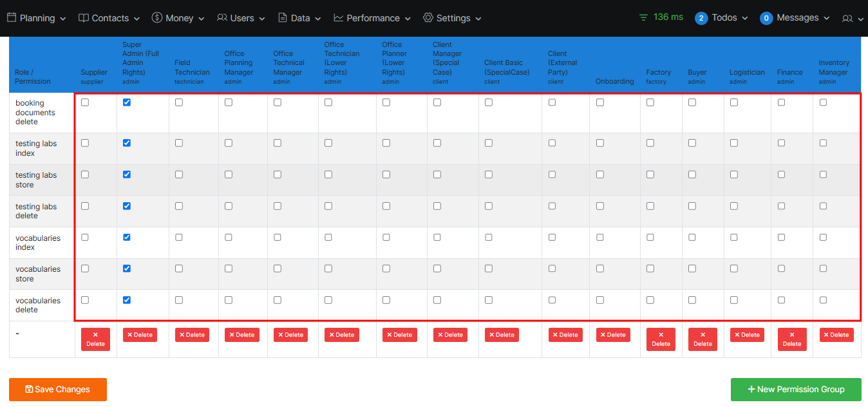Click the calendar icon beside Planning
The width and height of the screenshot is (868, 407).
(12, 18)
